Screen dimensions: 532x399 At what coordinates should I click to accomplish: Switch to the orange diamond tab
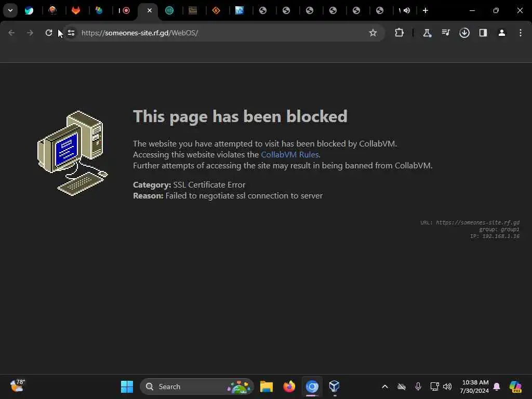coord(216,10)
